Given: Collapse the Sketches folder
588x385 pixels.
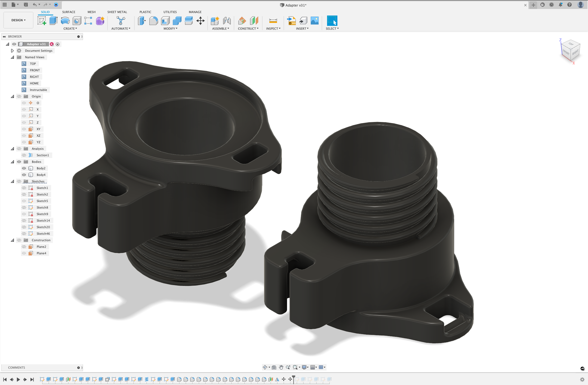Looking at the screenshot, I should pos(12,181).
